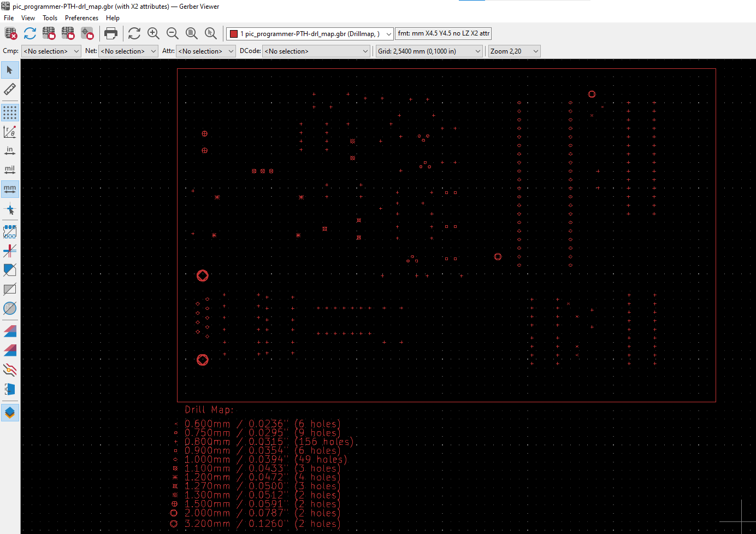Open the Help menu
The width and height of the screenshot is (756, 534).
coord(113,18)
